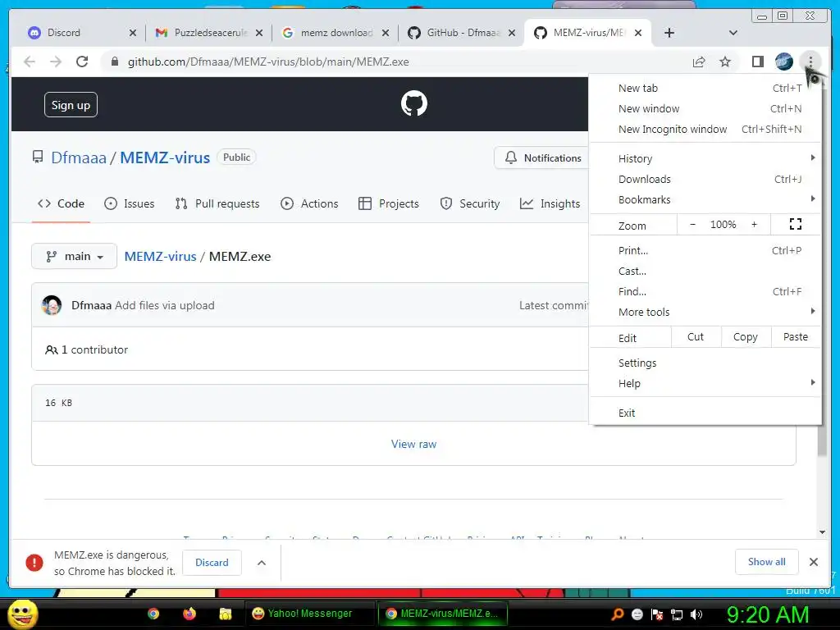Select New tab menu item

tap(705, 88)
